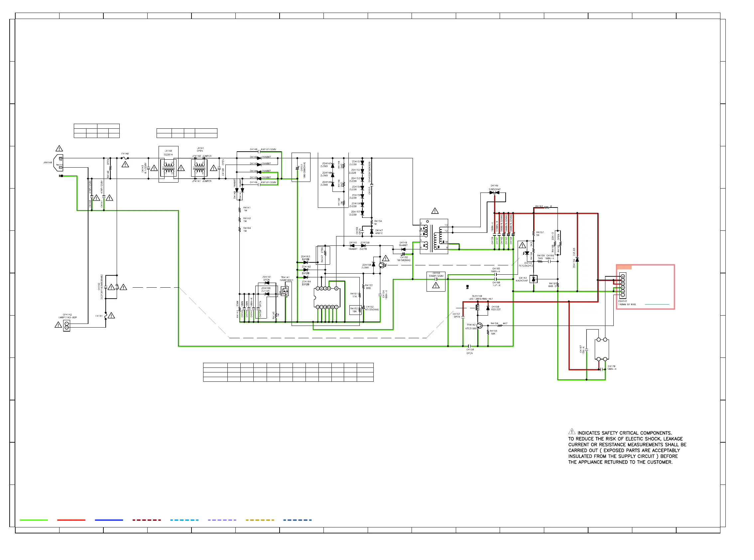754x560 pixels.
Task: Select the IC4143 KIA2431AP regulator symbol
Action: click(533, 279)
